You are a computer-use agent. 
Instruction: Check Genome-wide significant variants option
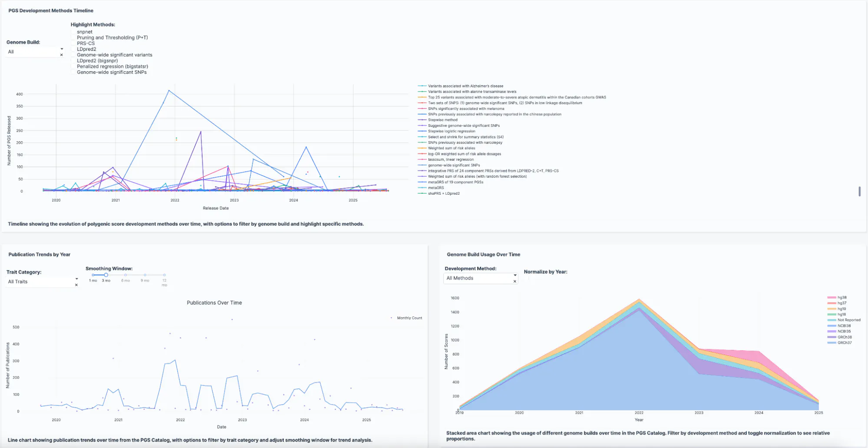pos(73,55)
